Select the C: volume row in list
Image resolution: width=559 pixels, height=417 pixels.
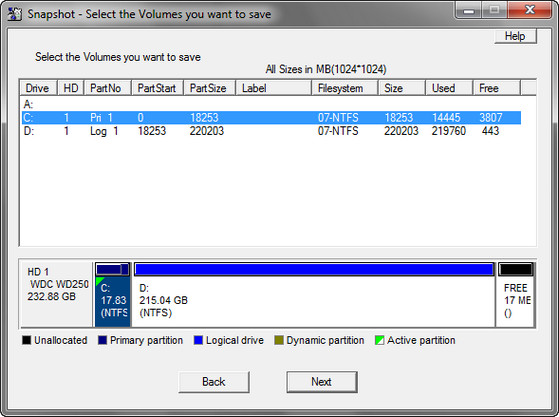tap(271, 118)
